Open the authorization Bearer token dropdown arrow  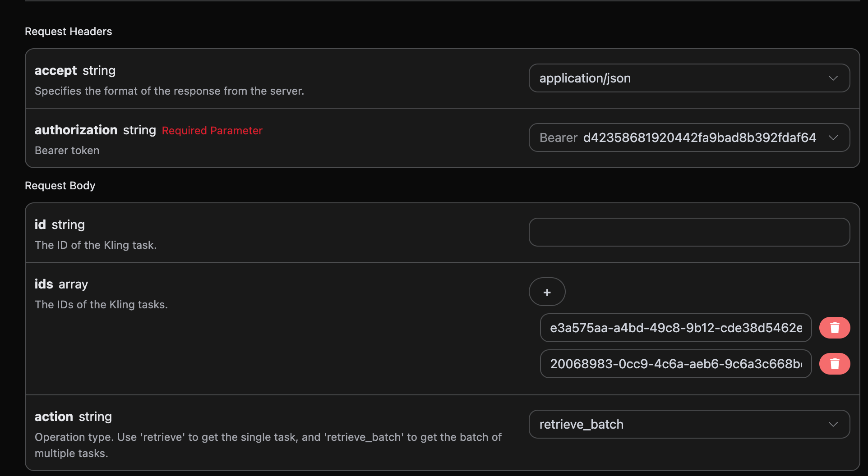point(833,137)
